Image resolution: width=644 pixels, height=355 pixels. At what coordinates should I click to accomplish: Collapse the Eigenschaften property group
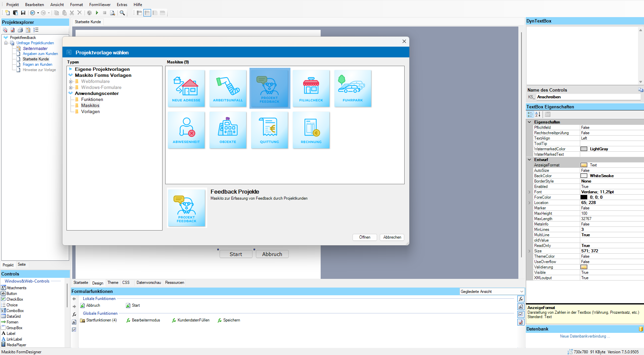(x=530, y=122)
